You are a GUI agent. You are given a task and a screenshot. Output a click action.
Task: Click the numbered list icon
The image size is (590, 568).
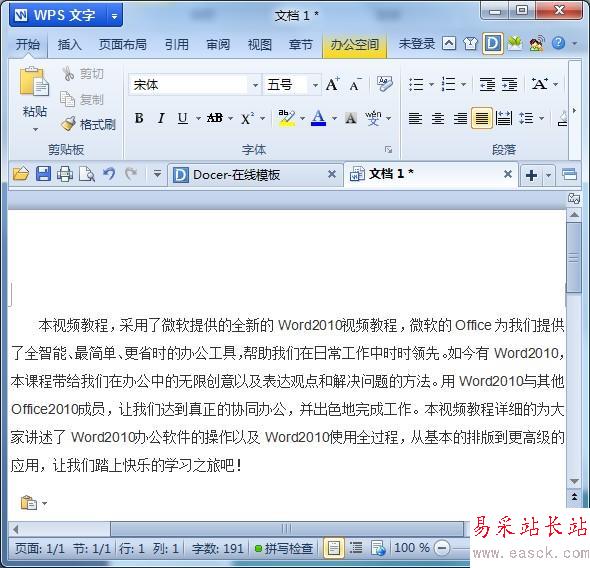coord(448,84)
